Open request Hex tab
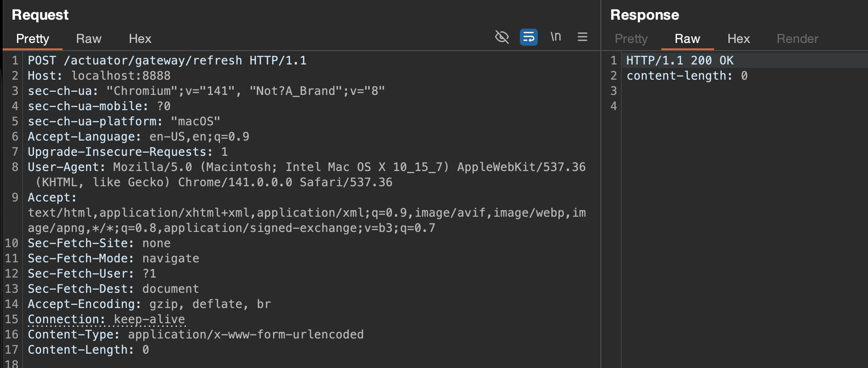Screen dimensions: 868x368 tap(140, 39)
